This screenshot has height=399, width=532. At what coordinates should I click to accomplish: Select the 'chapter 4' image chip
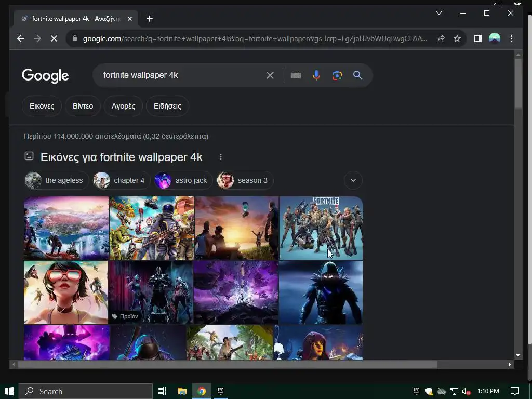(121, 180)
